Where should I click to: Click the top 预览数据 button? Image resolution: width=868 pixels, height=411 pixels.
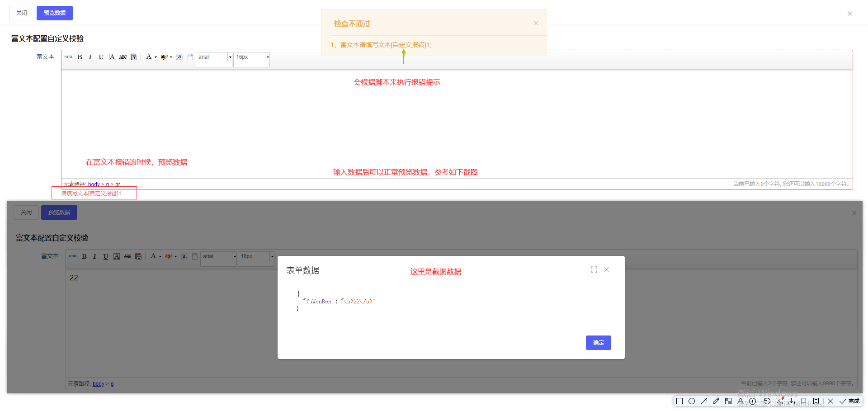[55, 13]
